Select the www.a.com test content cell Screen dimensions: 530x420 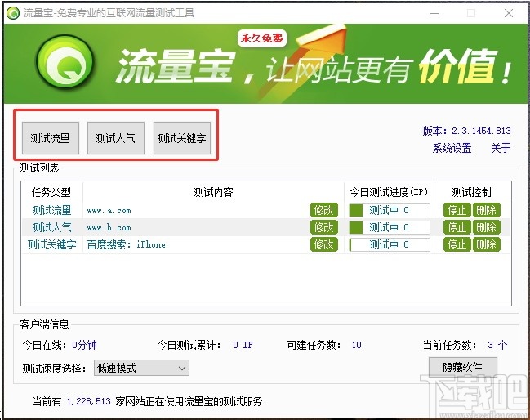pos(109,210)
